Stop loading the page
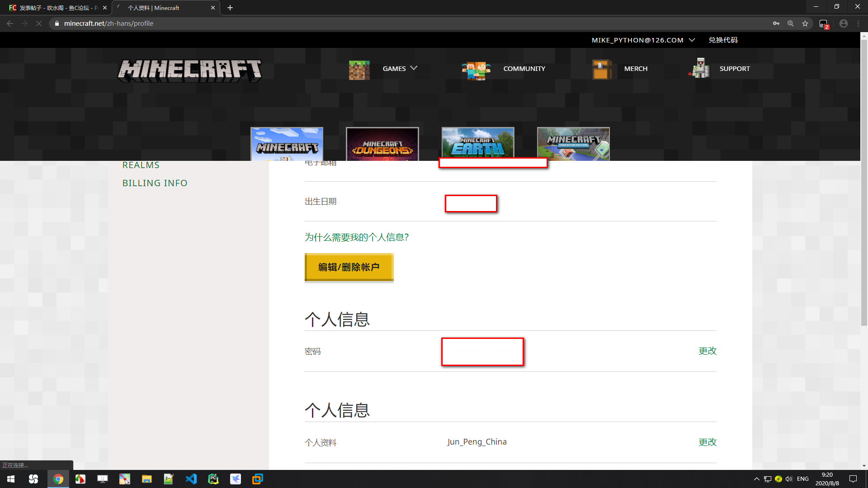868x488 pixels. click(x=39, y=23)
